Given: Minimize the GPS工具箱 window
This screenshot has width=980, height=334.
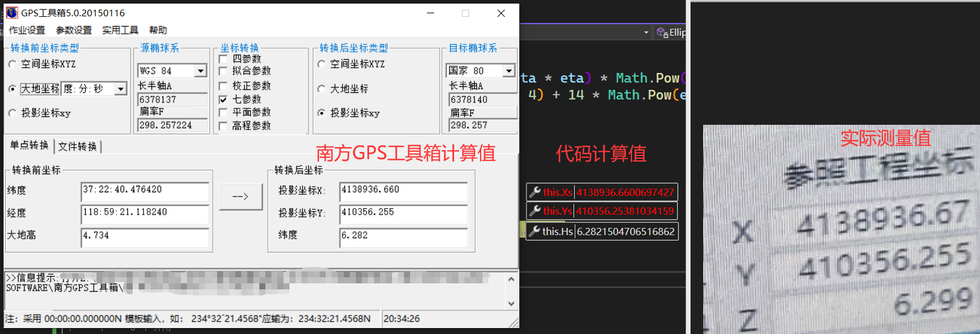Looking at the screenshot, I should click(431, 13).
